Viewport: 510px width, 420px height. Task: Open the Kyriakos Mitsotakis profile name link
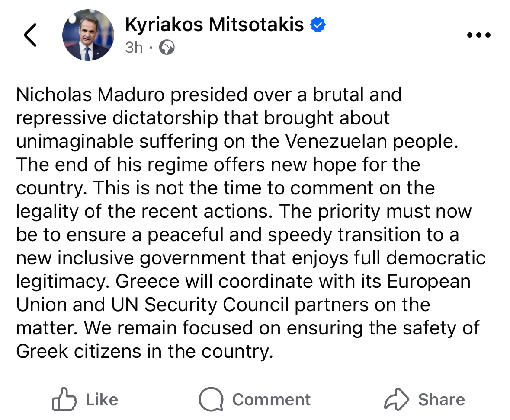[215, 25]
